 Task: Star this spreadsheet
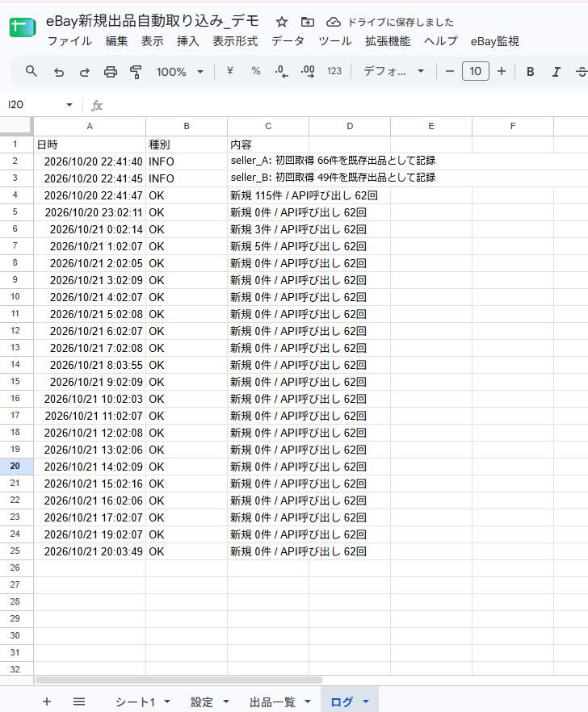tap(282, 22)
